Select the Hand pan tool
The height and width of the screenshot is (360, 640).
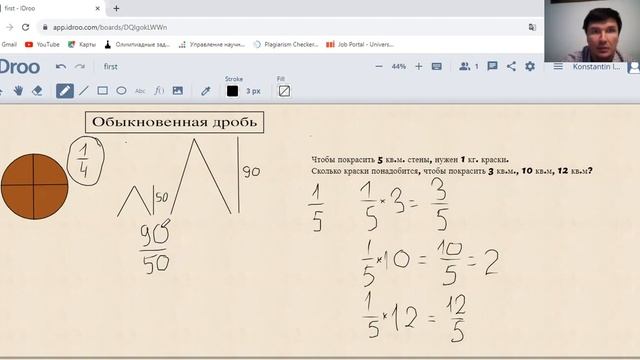tap(18, 91)
